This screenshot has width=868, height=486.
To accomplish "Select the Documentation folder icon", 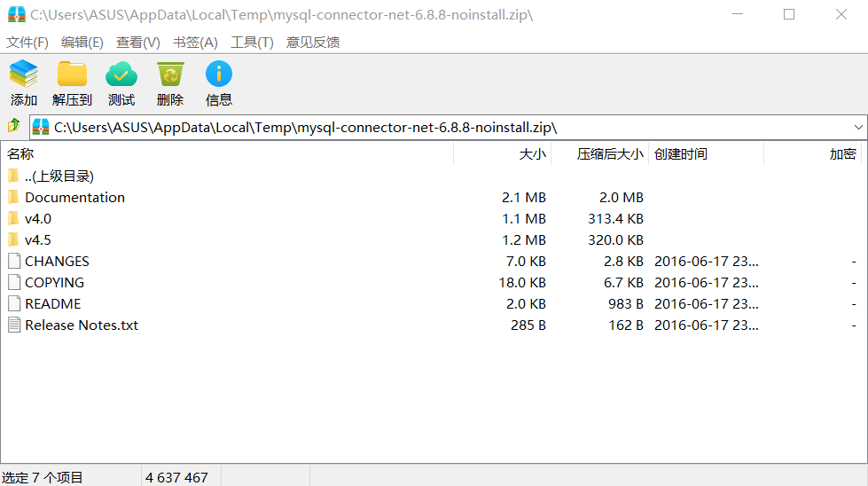I will 14,197.
